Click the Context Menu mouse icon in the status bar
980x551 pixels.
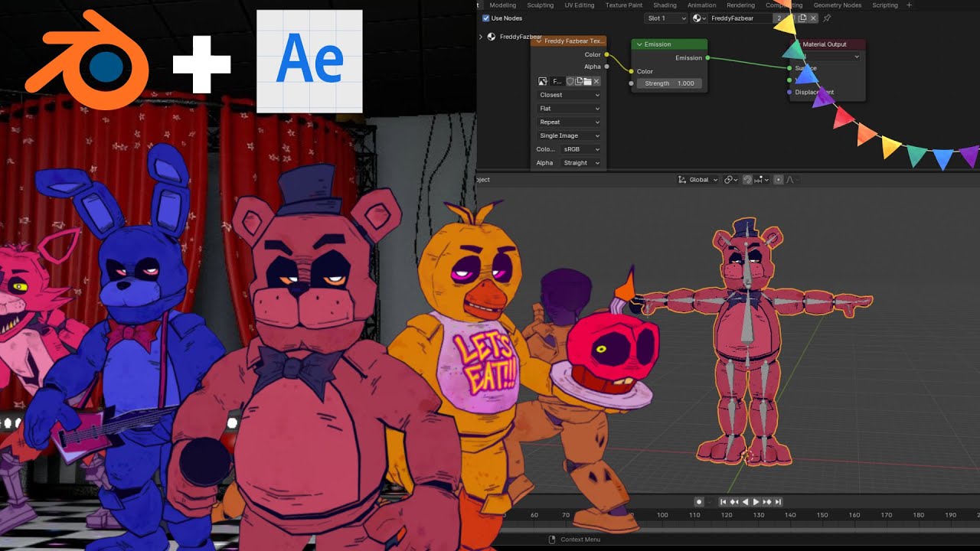pos(552,540)
